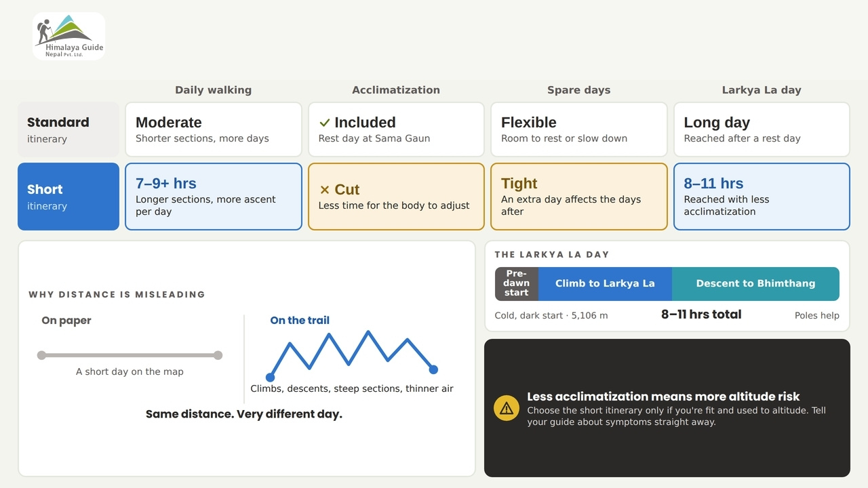Click the Spare days column header
The image size is (868, 488).
tap(579, 90)
